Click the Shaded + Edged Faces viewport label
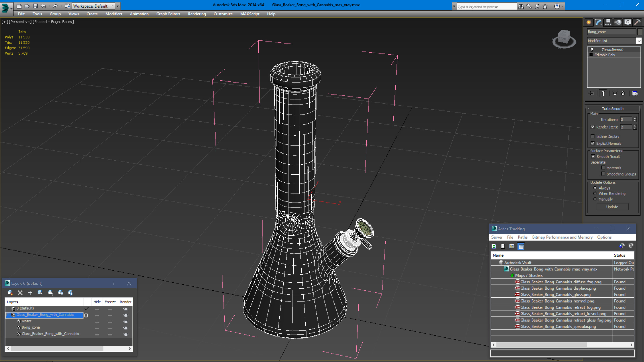Viewport: 644px width, 362px height. 53,22
